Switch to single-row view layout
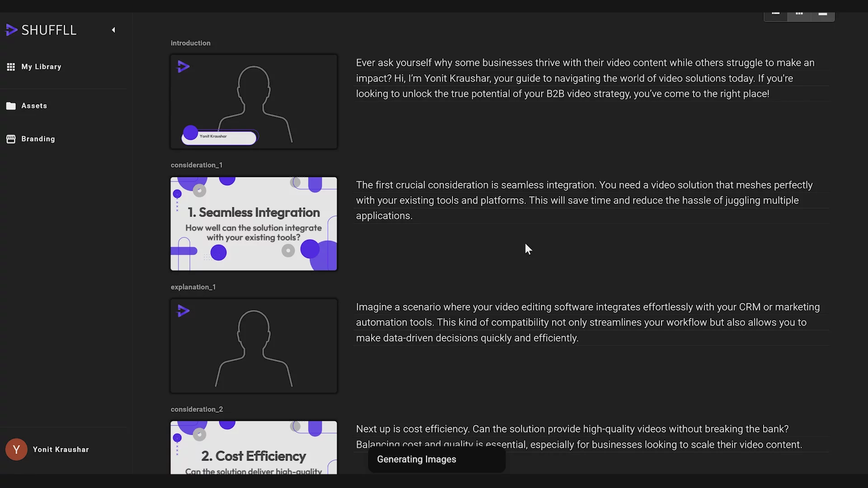The width and height of the screenshot is (868, 488). point(823,15)
